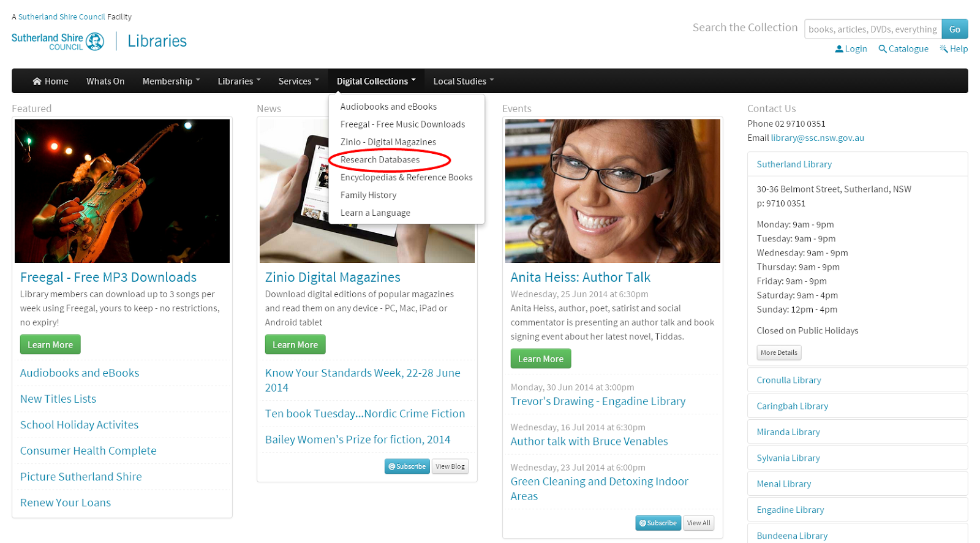
Task: Click Learn More under Zinio Digital Magazines
Action: [x=295, y=344]
